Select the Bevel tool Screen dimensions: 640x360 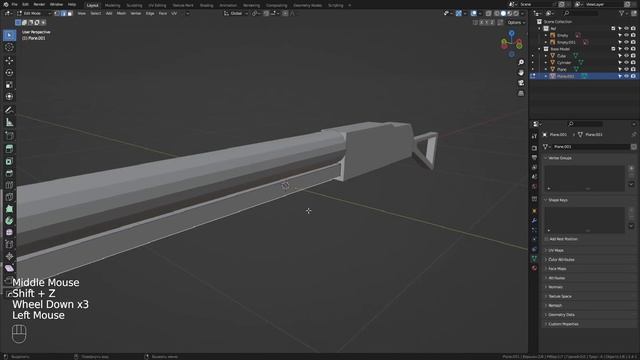pyautogui.click(x=9, y=173)
